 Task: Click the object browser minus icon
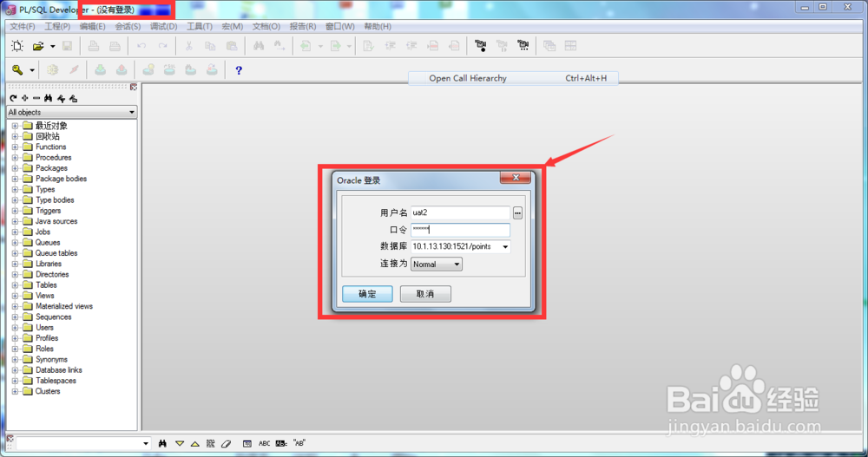(36, 99)
